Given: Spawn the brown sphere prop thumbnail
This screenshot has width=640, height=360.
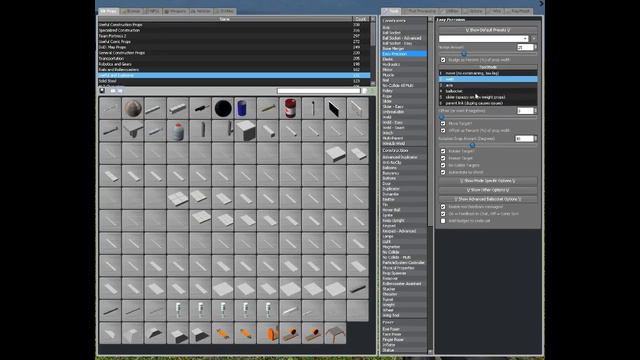Looking at the screenshot, I should [133, 109].
